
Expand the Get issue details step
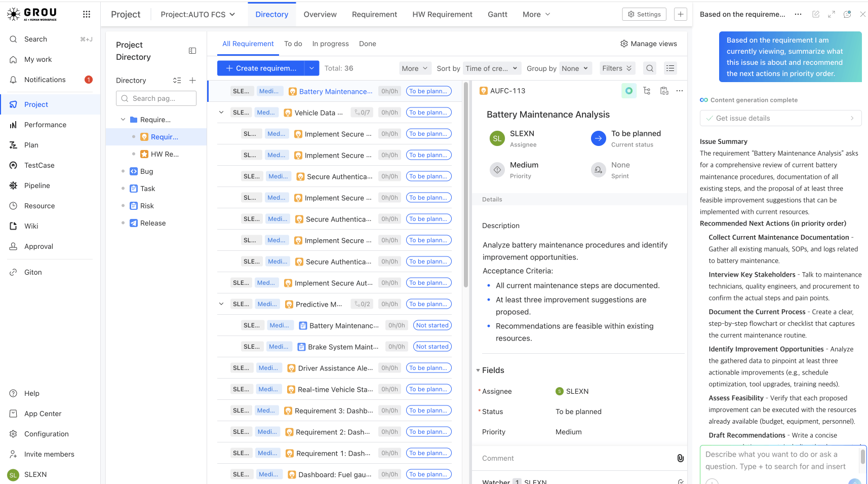pyautogui.click(x=780, y=118)
